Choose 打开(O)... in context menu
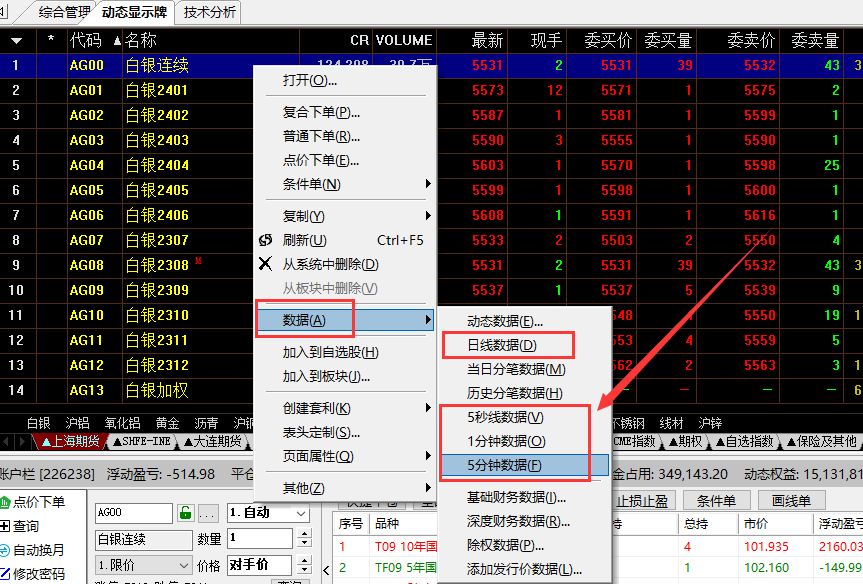Image resolution: width=863 pixels, height=584 pixels. pyautogui.click(x=345, y=80)
